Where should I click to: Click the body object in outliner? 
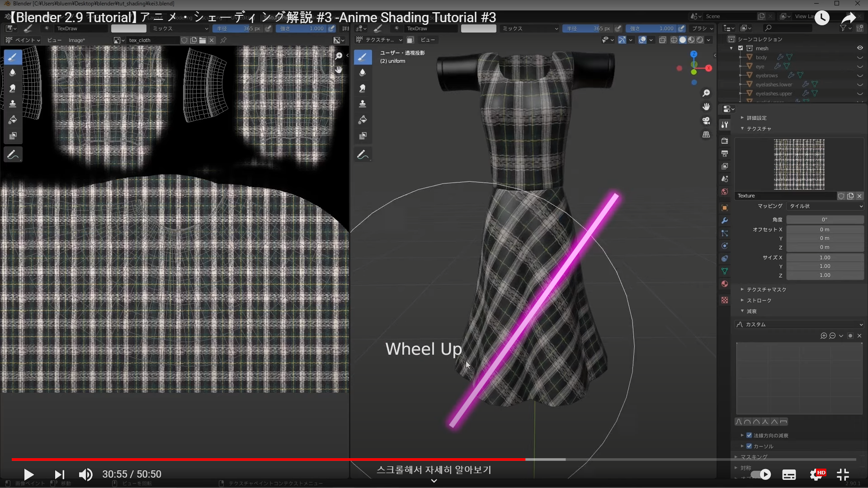[761, 57]
